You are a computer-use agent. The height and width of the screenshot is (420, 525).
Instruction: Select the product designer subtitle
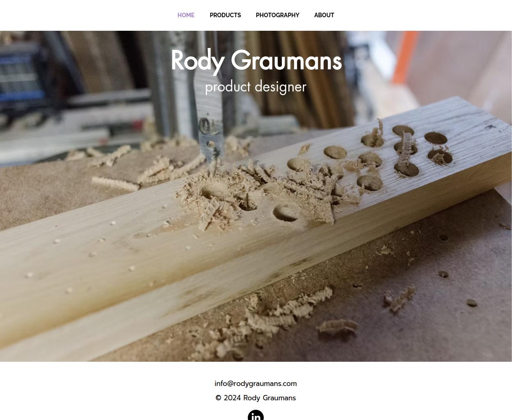[256, 87]
